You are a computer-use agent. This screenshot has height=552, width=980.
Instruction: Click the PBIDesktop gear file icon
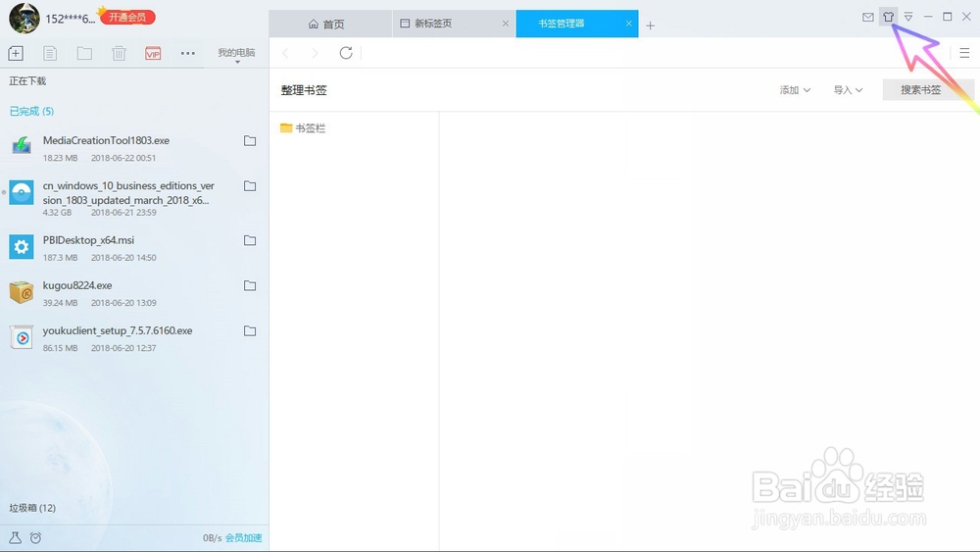point(22,247)
